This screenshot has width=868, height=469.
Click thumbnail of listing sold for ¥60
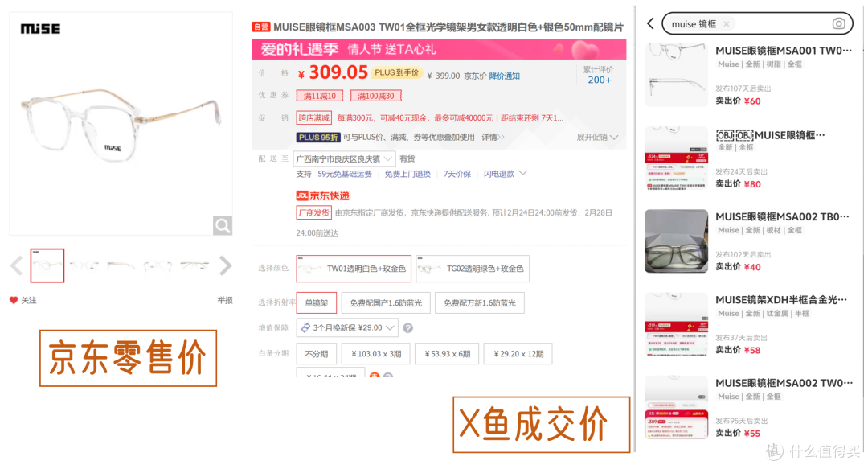coord(677,75)
